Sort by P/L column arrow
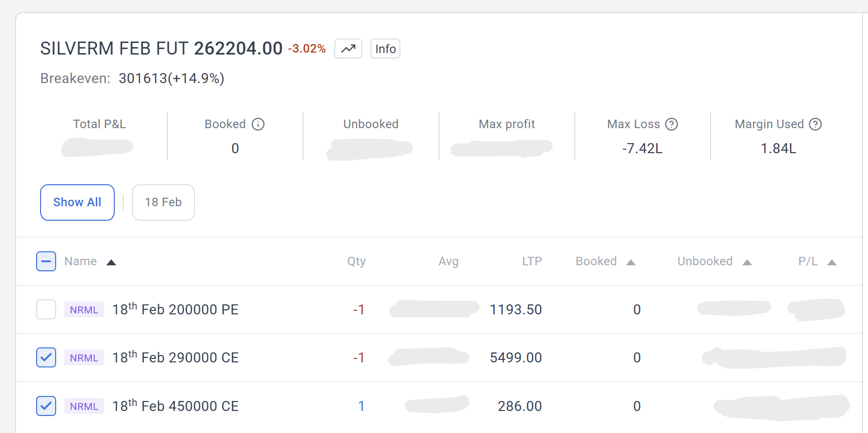Image resolution: width=868 pixels, height=433 pixels. click(832, 262)
